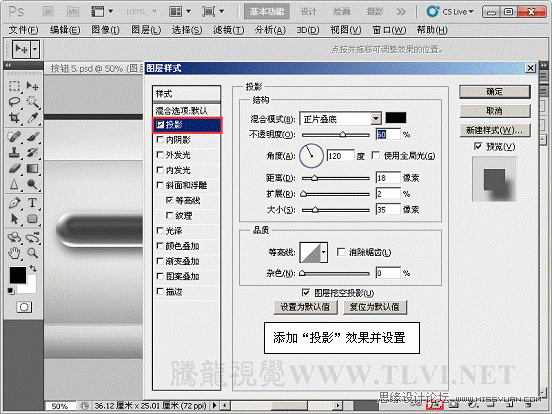Click the 确定 OK button
Image resolution: width=552 pixels, height=414 pixels.
(x=495, y=92)
